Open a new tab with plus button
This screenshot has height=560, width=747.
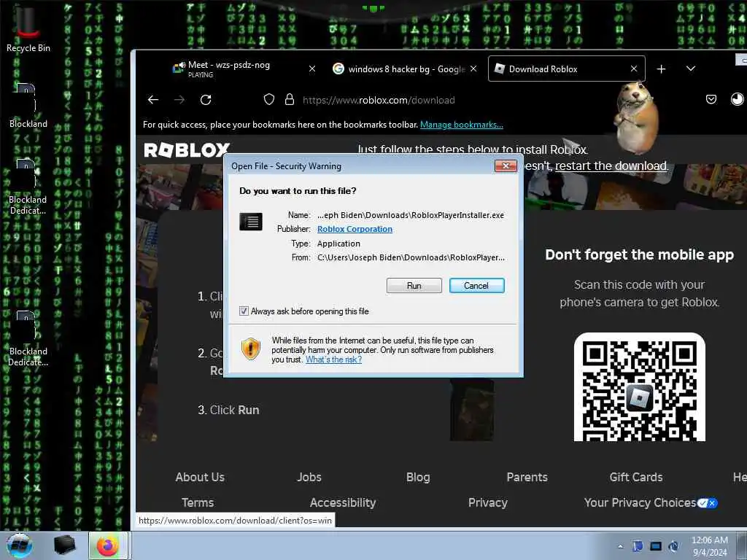[x=661, y=69]
